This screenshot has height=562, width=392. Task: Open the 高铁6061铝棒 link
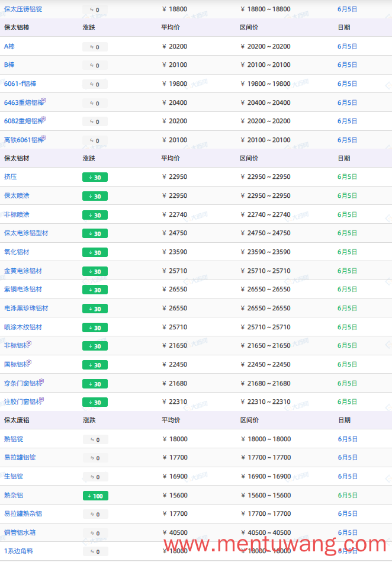pos(24,140)
